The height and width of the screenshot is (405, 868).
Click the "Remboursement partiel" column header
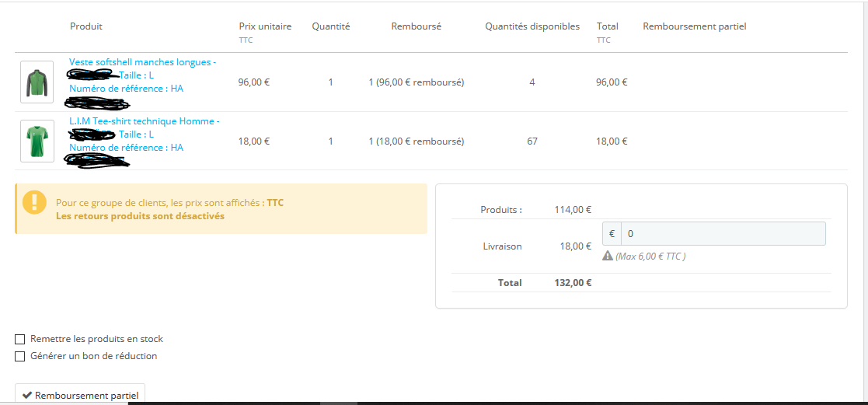pyautogui.click(x=694, y=26)
